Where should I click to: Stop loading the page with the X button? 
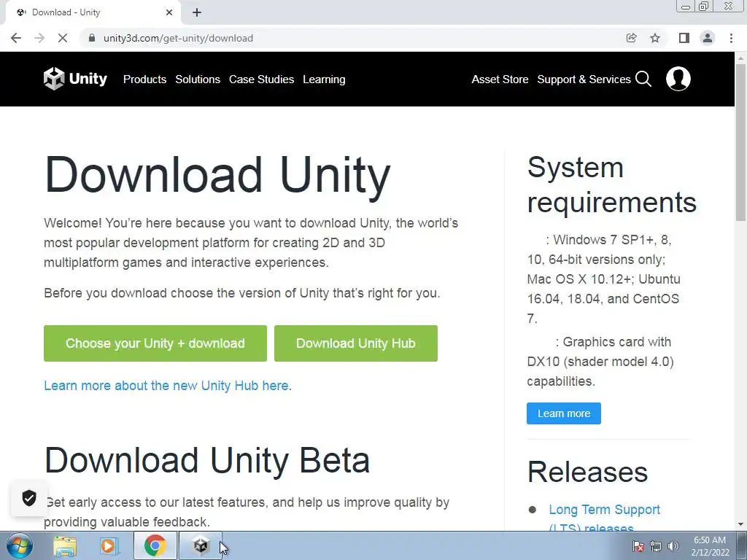tap(63, 38)
